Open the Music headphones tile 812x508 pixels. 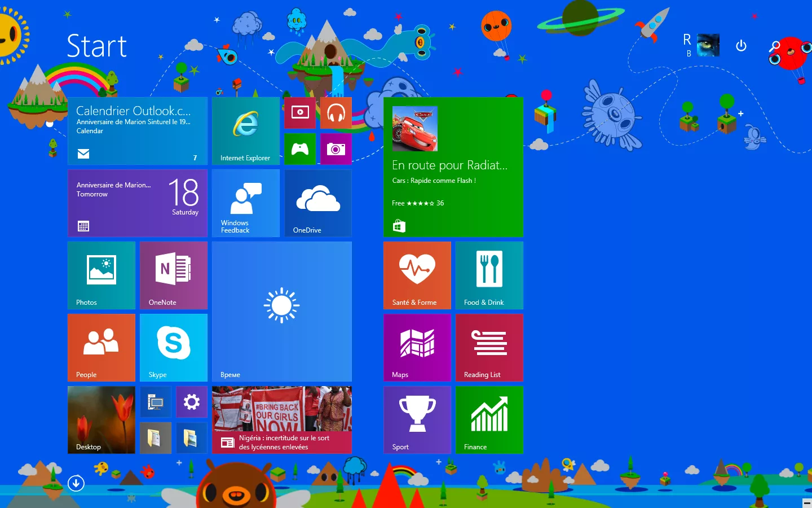(x=336, y=113)
